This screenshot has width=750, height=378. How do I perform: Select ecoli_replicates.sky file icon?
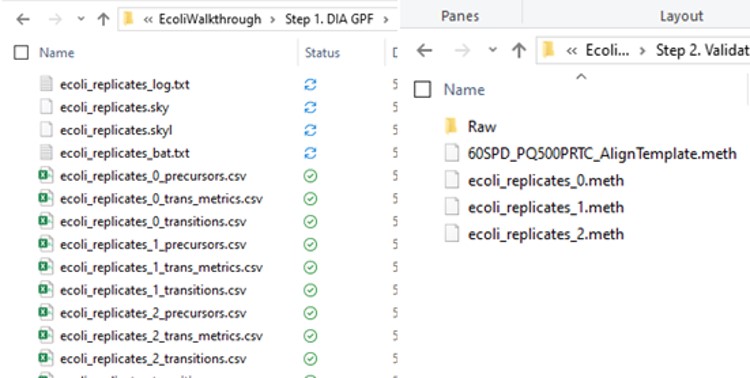(45, 107)
